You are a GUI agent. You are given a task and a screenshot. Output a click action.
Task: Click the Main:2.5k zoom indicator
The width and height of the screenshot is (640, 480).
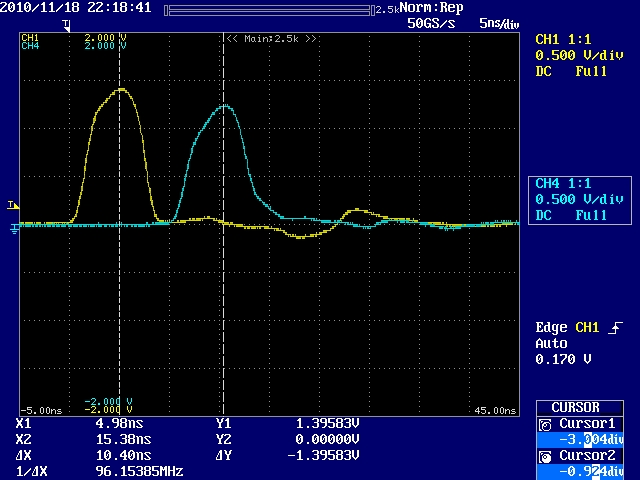coord(271,38)
